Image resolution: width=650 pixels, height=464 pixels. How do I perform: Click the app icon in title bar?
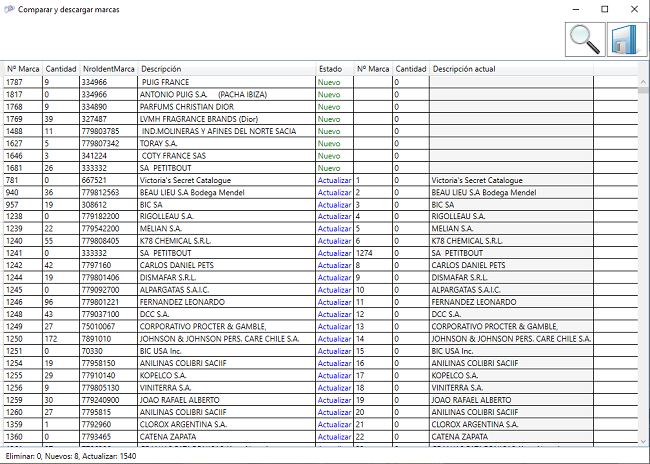[9, 9]
